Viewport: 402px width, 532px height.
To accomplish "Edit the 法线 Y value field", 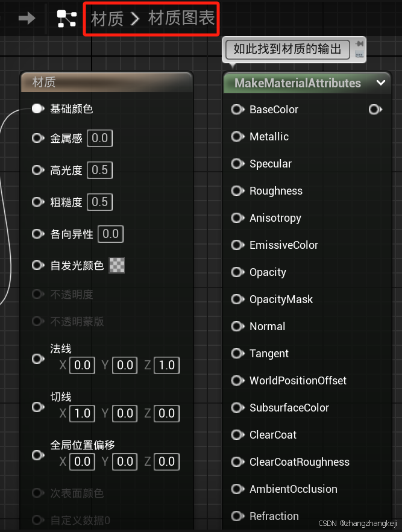I will tap(125, 365).
